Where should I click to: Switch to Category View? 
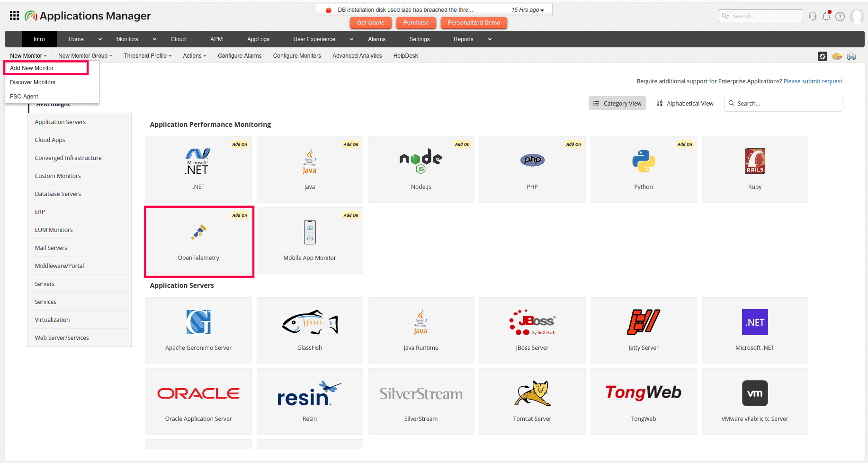(617, 103)
